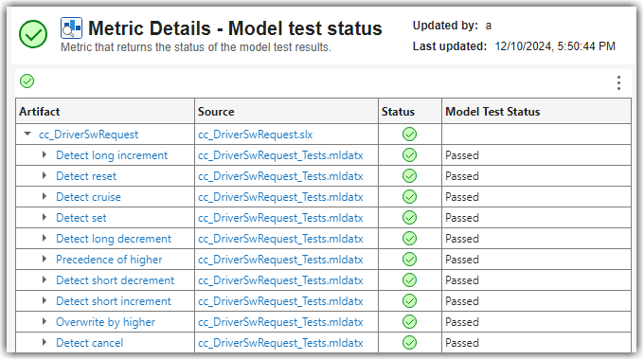Click the Last updated timestamp 12/10/2024, 5:50:44 PM
Screen dimensions: 644x360
(555, 46)
